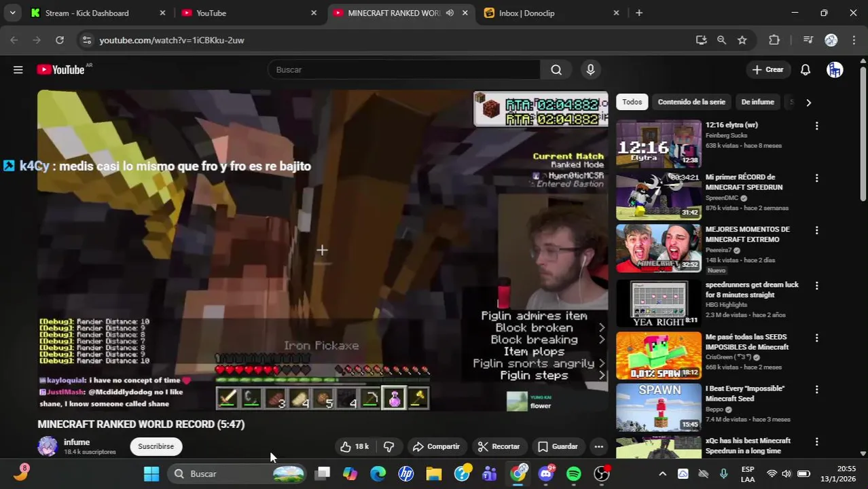The height and width of the screenshot is (489, 868).
Task: Save video with Guardar button
Action: pyautogui.click(x=558, y=446)
